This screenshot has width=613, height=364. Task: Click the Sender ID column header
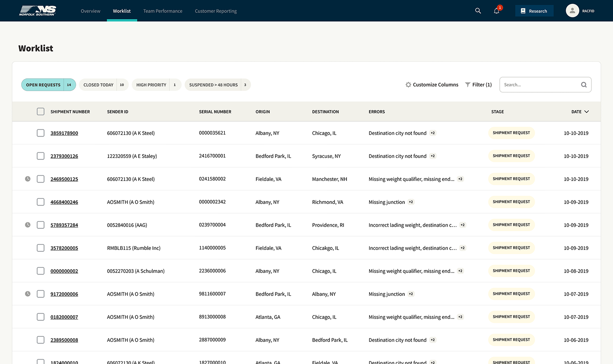(x=117, y=112)
